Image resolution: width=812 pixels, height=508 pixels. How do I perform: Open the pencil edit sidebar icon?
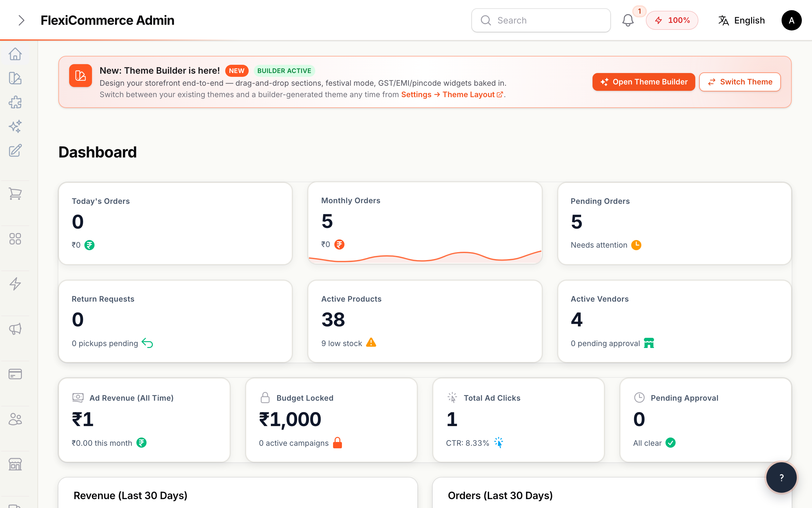pos(15,151)
